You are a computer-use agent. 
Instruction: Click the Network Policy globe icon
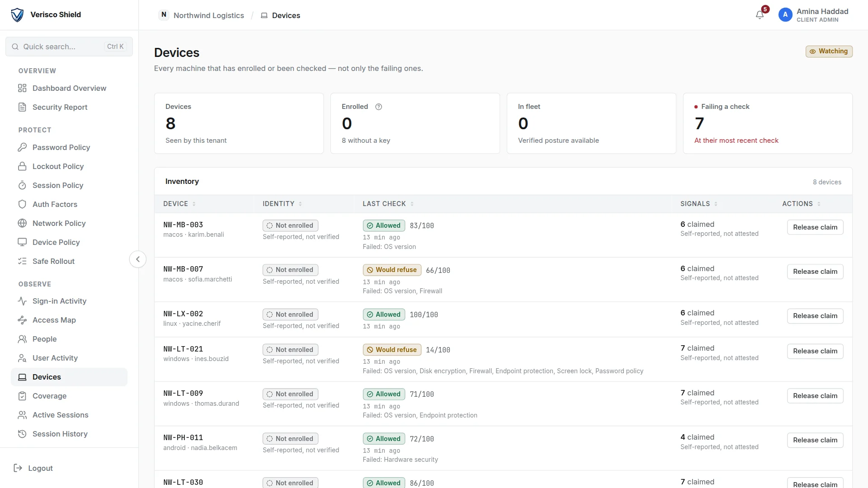point(22,223)
